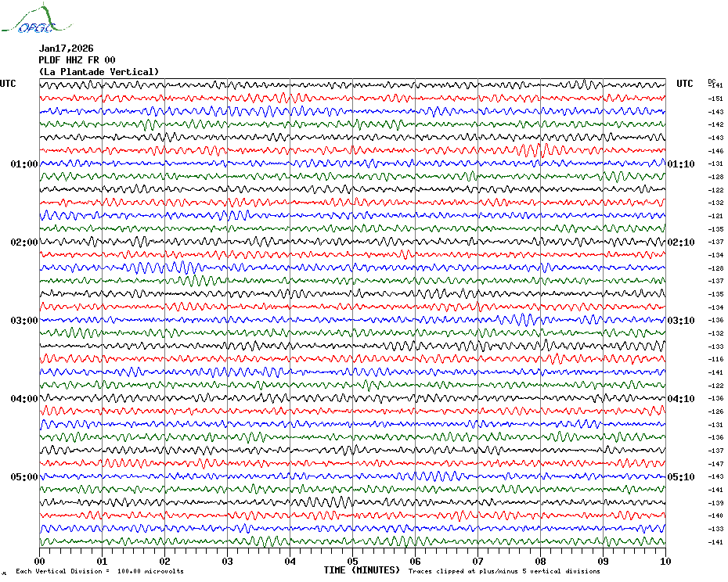Click the 03:00 row time label

coord(24,321)
